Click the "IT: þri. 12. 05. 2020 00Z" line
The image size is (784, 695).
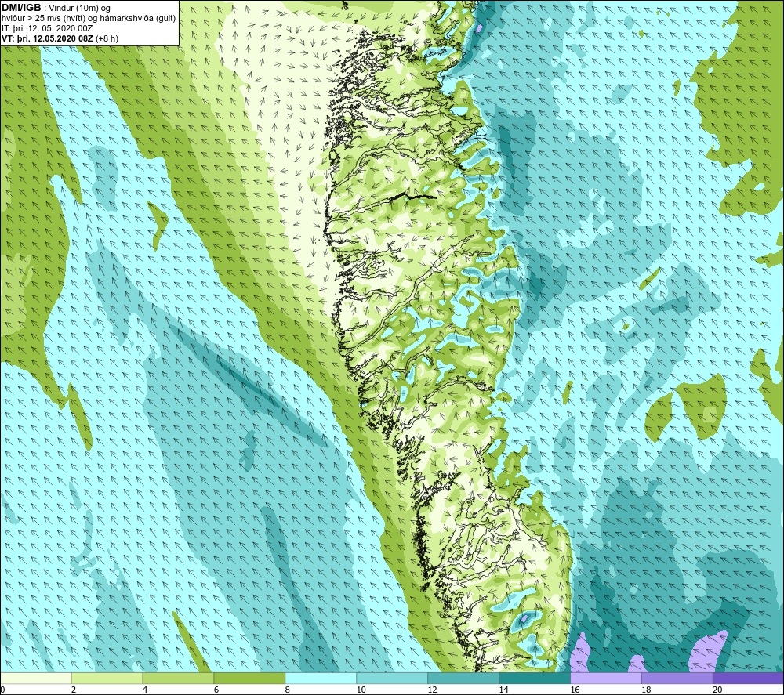tap(47, 28)
